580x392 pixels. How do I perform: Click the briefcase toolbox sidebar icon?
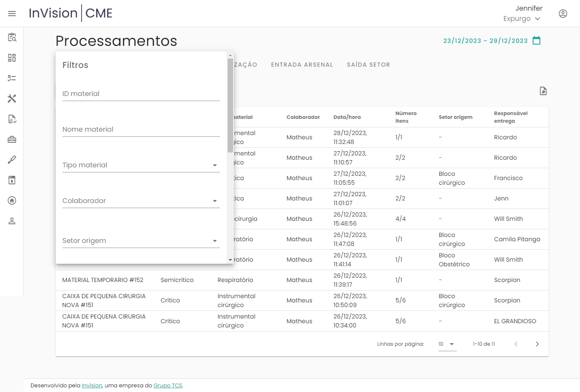click(x=12, y=139)
